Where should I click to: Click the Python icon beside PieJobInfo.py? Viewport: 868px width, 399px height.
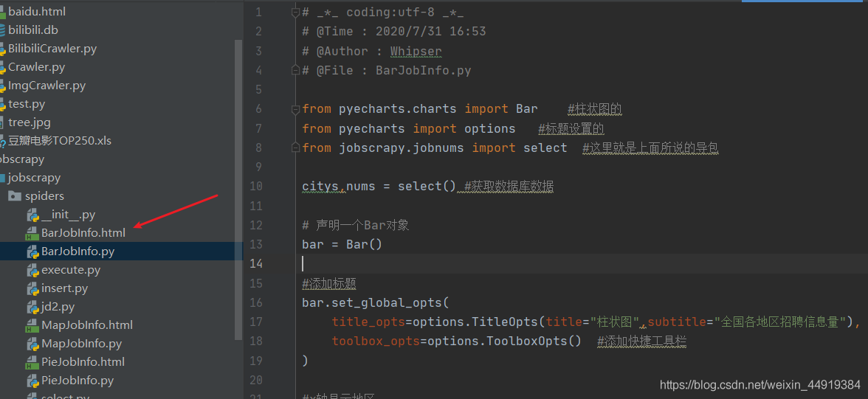tap(32, 381)
